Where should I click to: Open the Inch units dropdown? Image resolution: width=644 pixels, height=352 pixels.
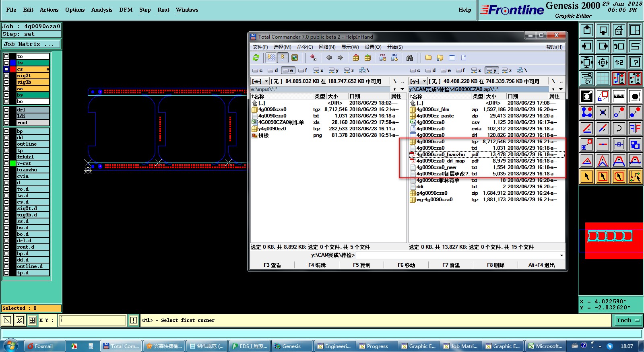pos(627,321)
